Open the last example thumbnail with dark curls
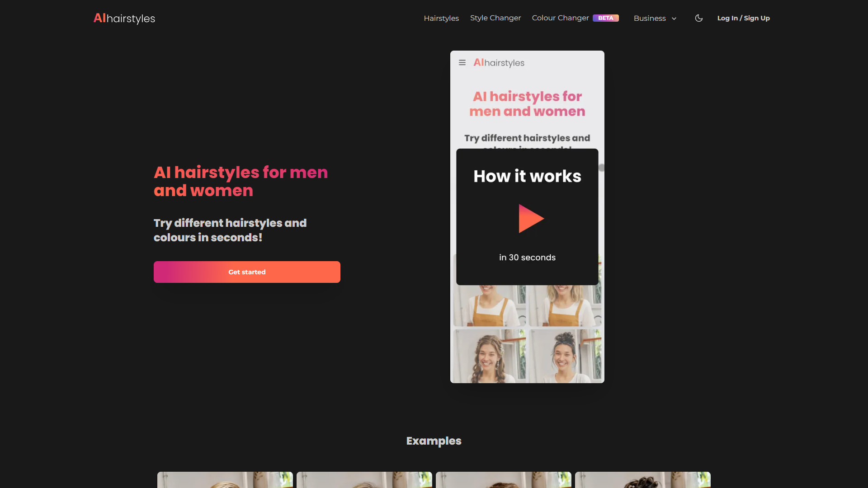Viewport: 868px width, 488px height. pyautogui.click(x=642, y=480)
